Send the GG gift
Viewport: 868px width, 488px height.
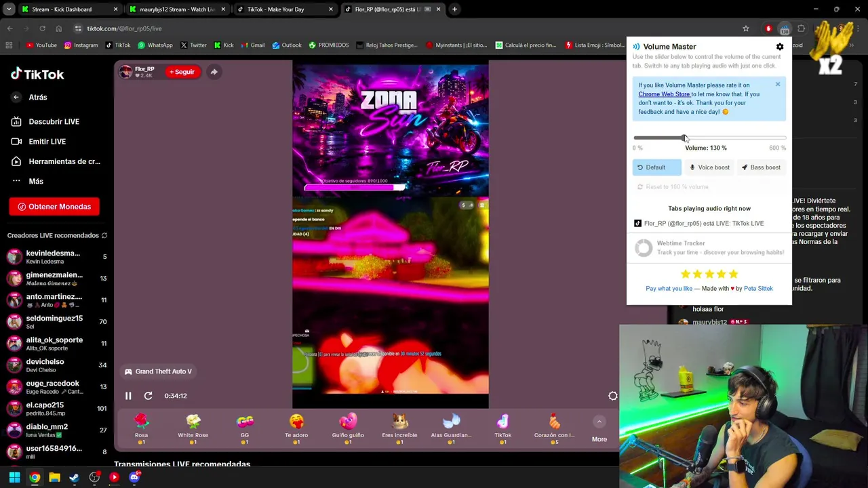(245, 430)
